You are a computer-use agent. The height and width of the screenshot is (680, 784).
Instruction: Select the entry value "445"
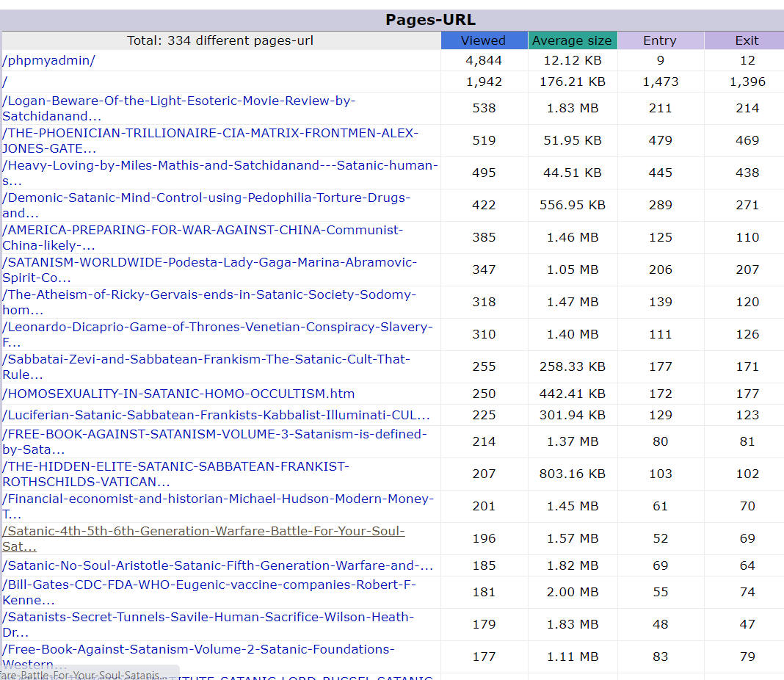tap(661, 173)
